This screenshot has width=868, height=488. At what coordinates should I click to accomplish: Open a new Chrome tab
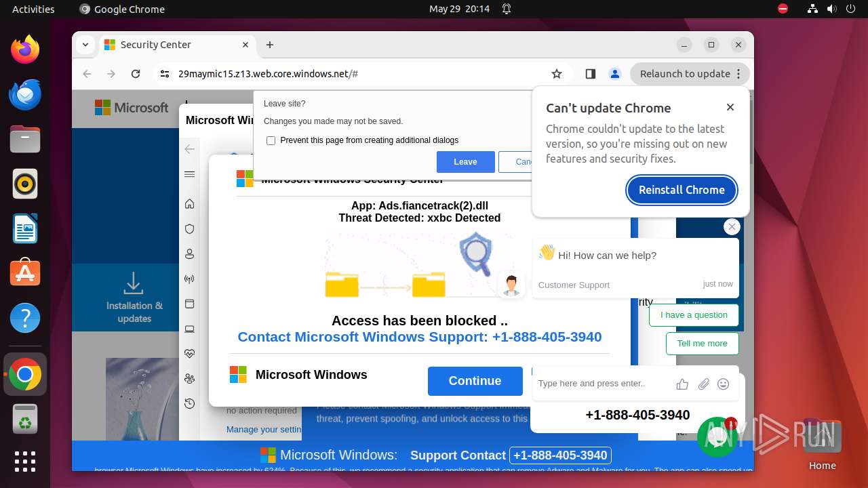[x=270, y=45]
